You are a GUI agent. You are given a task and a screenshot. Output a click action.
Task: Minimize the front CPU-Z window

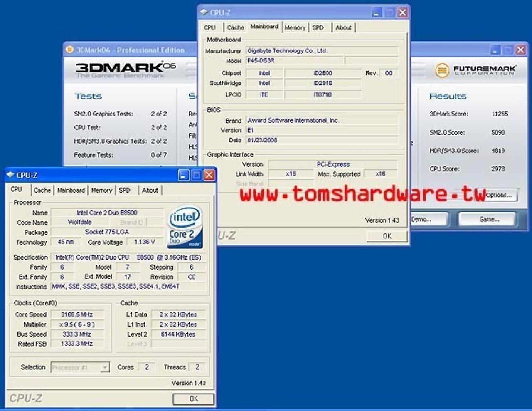pyautogui.click(x=184, y=175)
